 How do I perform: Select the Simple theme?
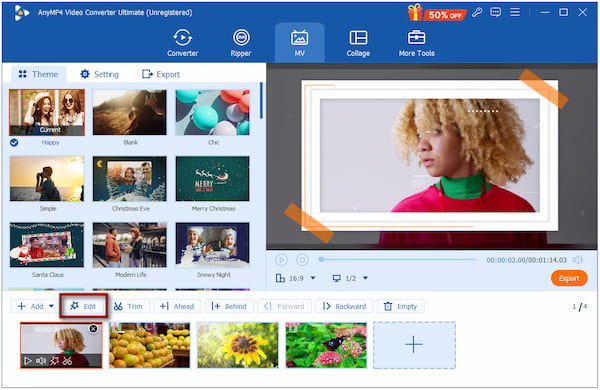pyautogui.click(x=47, y=178)
